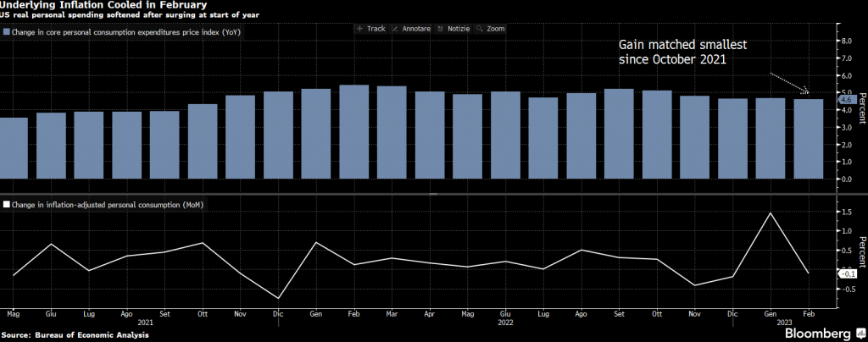Screen dimensions: 868x342
Task: Toggle the white personal consumption legend square
Action: pyautogui.click(x=8, y=205)
